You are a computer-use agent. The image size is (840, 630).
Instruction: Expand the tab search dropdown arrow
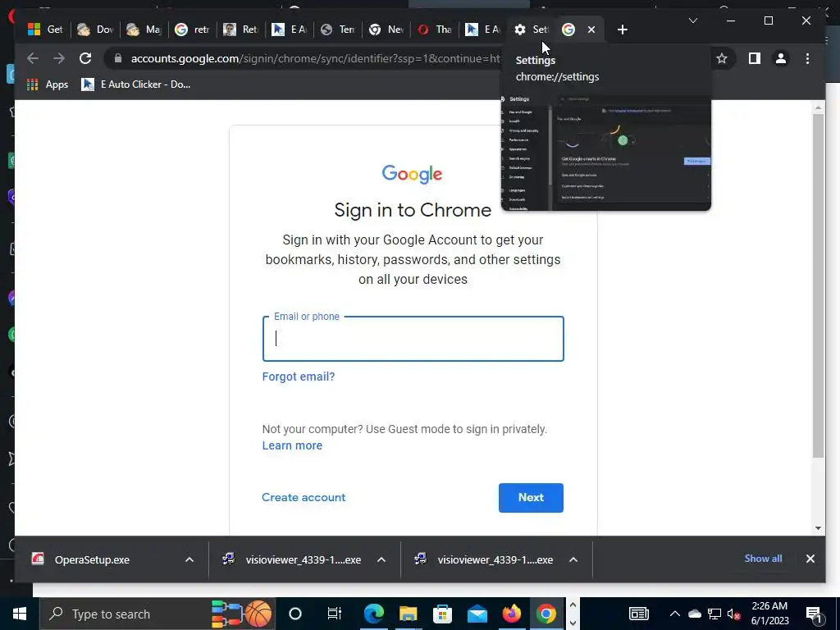tap(692, 21)
